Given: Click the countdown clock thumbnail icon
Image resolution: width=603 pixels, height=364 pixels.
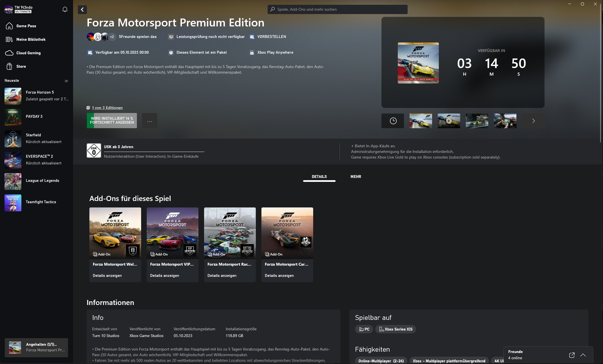Looking at the screenshot, I should pyautogui.click(x=393, y=121).
